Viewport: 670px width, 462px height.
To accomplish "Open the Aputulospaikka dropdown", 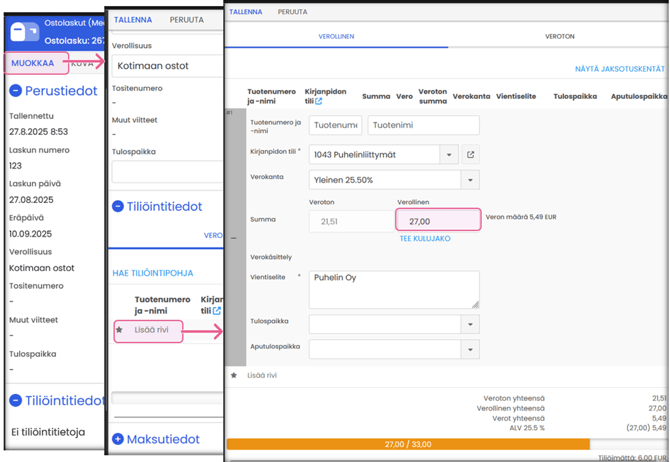I will 469,350.
